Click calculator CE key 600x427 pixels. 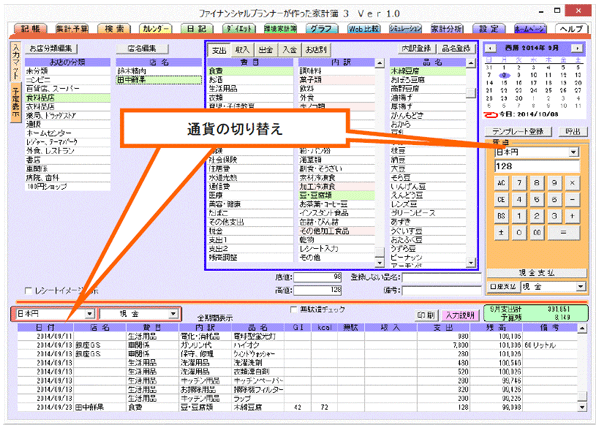tap(501, 199)
